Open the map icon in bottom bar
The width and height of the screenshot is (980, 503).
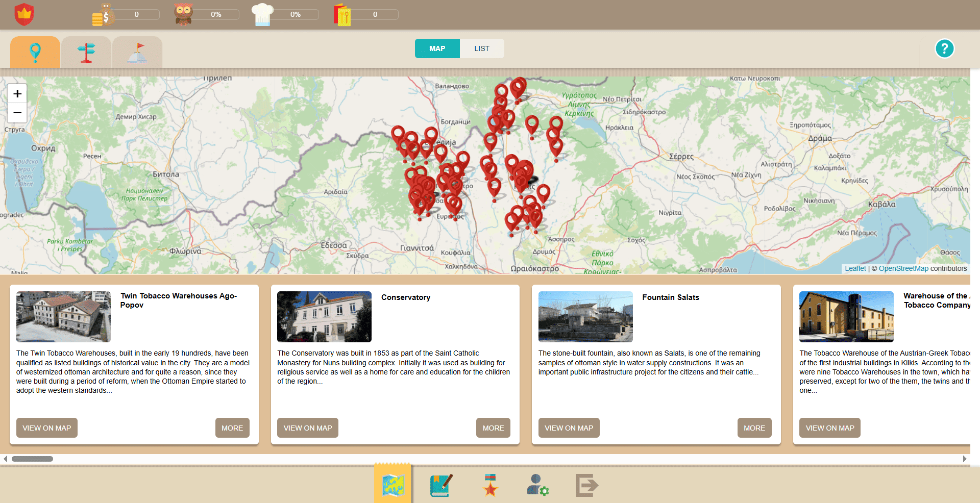click(393, 485)
